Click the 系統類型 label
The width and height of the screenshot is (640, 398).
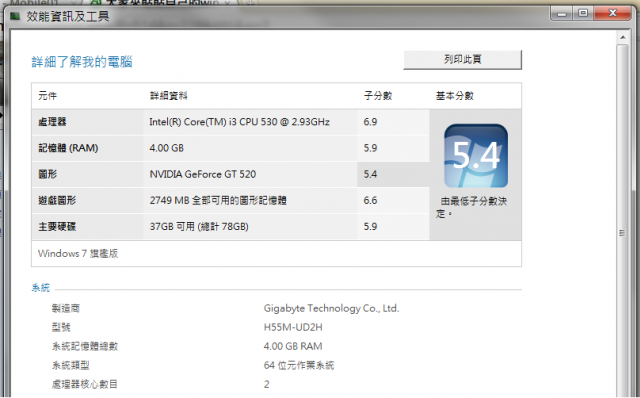[71, 365]
